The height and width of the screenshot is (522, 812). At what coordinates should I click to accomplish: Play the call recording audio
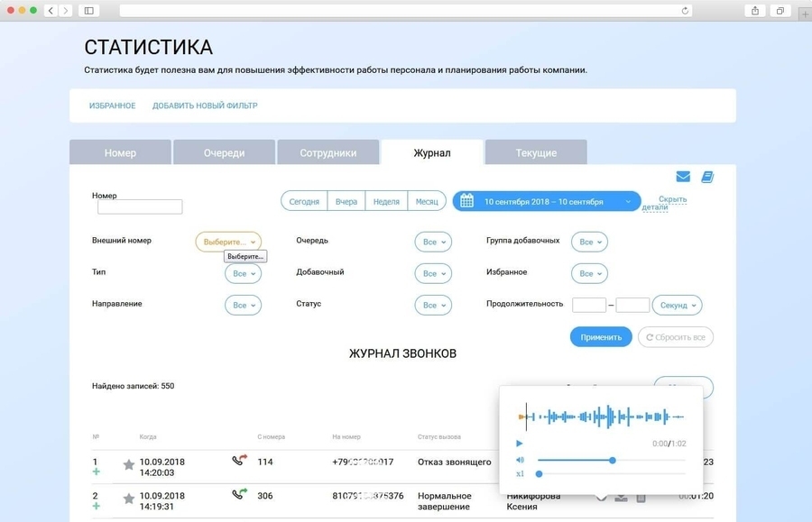click(520, 444)
